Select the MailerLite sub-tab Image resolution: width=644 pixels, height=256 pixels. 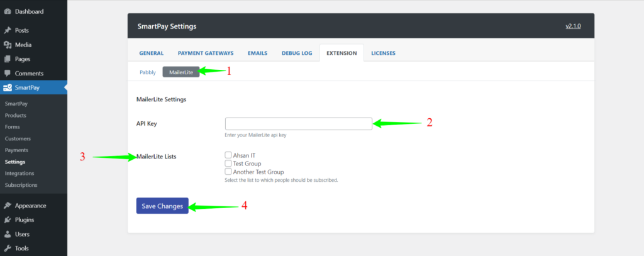pyautogui.click(x=180, y=72)
